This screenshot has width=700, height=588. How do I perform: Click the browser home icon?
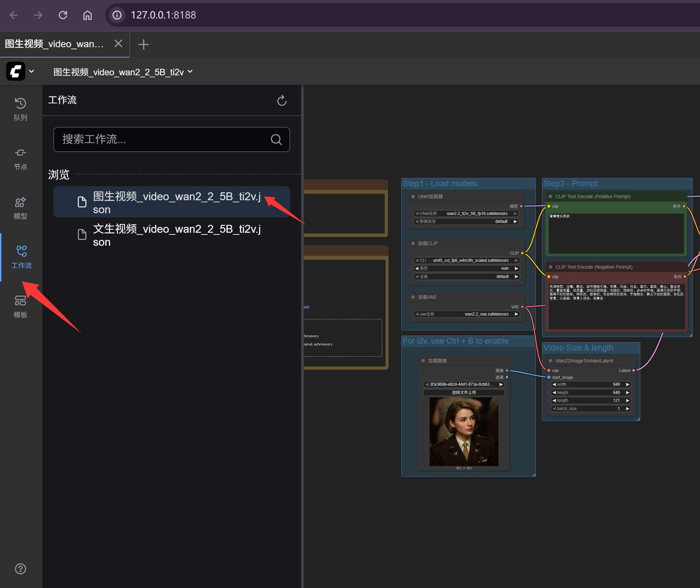pos(88,15)
